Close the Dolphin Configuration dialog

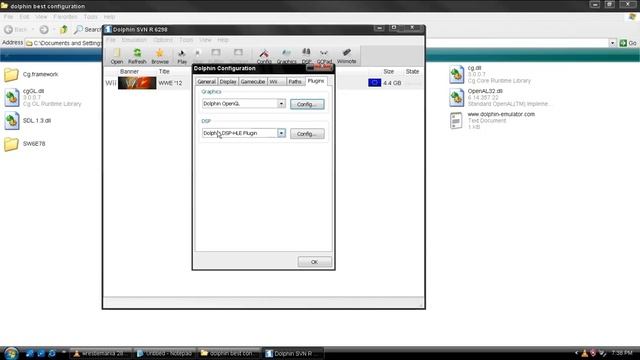(x=328, y=68)
